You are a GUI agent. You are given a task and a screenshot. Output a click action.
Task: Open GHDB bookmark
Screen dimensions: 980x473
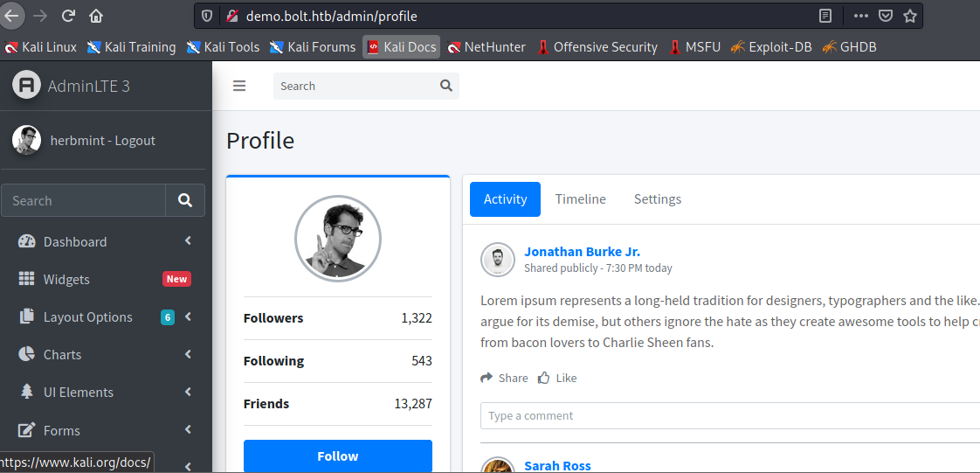849,47
